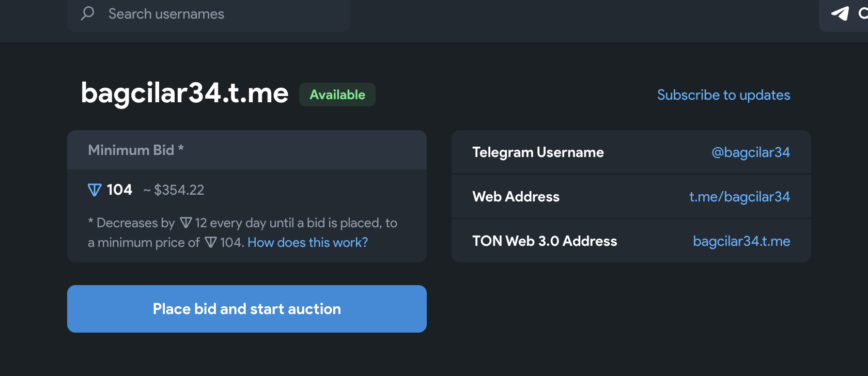Viewport: 868px width, 376px height.
Task: Click the TON icon before minimum price 104
Action: [211, 242]
